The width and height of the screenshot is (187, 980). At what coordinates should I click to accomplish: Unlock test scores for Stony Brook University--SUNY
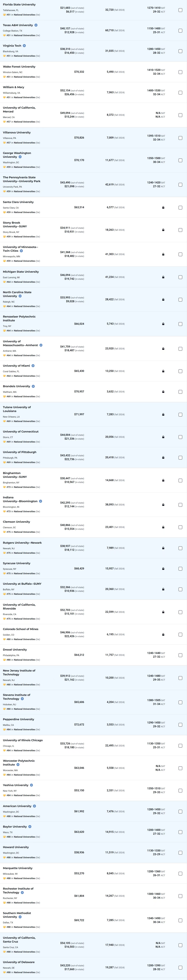(x=163, y=230)
